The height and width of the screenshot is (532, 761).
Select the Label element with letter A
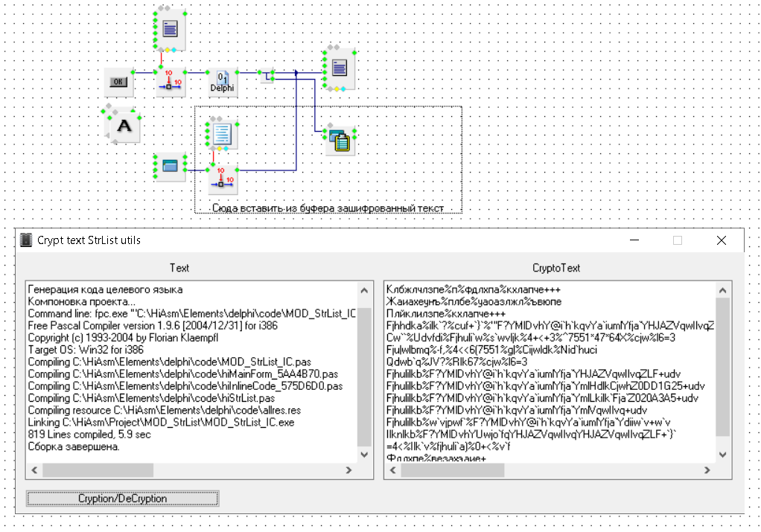click(124, 126)
